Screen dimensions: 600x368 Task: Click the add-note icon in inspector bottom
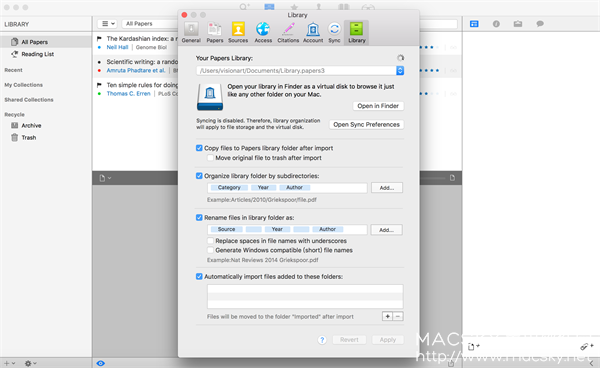(x=473, y=347)
